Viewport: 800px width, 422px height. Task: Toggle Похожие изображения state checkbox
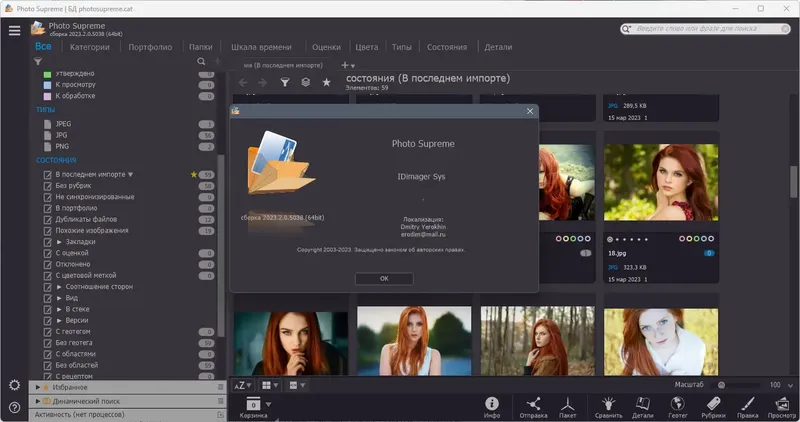coord(47,231)
